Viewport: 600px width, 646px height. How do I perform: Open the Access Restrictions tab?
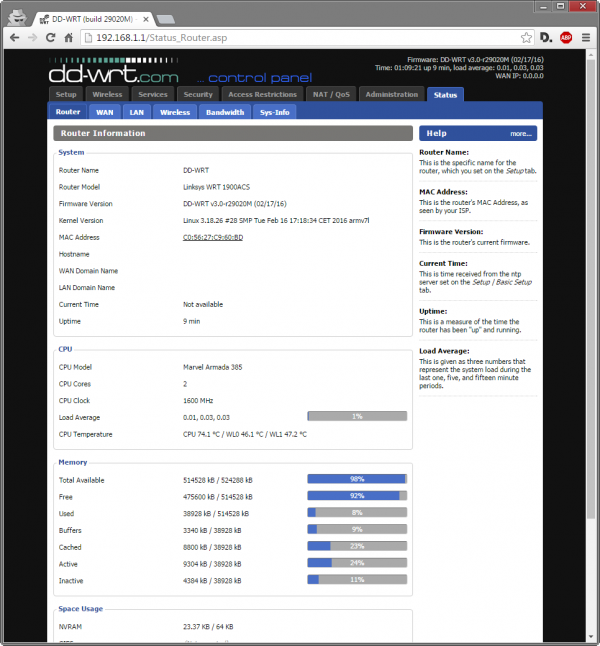tap(262, 94)
